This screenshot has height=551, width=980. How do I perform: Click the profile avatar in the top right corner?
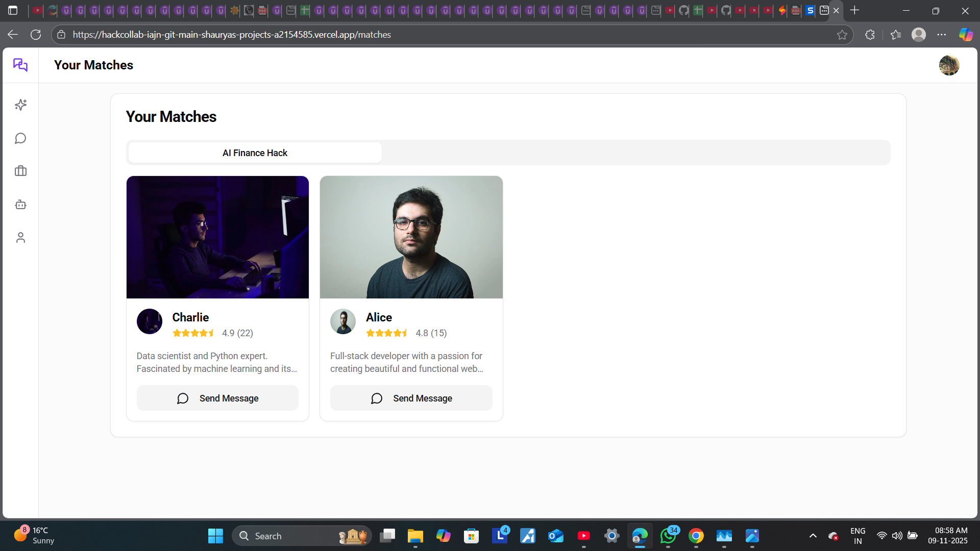pyautogui.click(x=949, y=65)
